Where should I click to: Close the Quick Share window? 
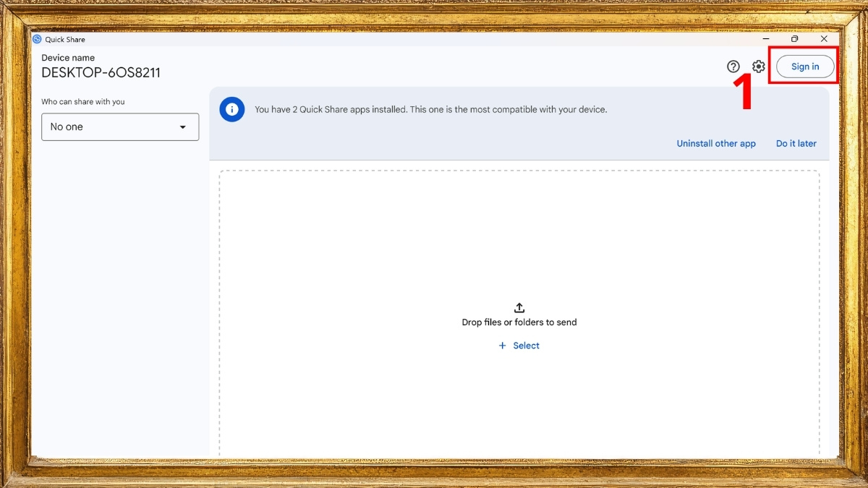tap(824, 39)
